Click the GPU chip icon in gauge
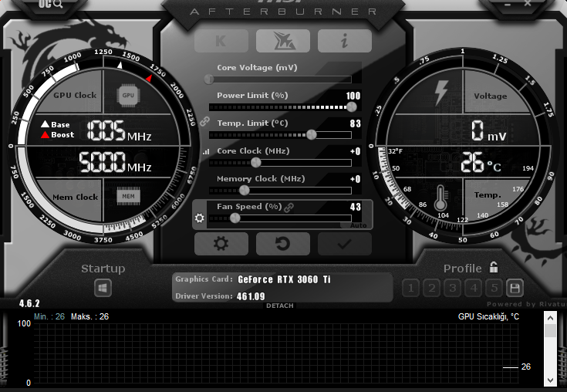 tap(128, 96)
